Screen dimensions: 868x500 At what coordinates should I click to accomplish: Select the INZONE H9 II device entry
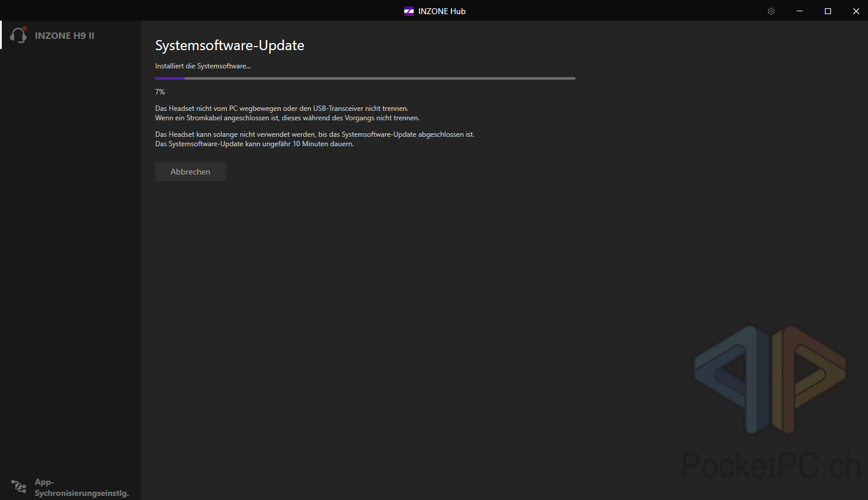(x=64, y=36)
